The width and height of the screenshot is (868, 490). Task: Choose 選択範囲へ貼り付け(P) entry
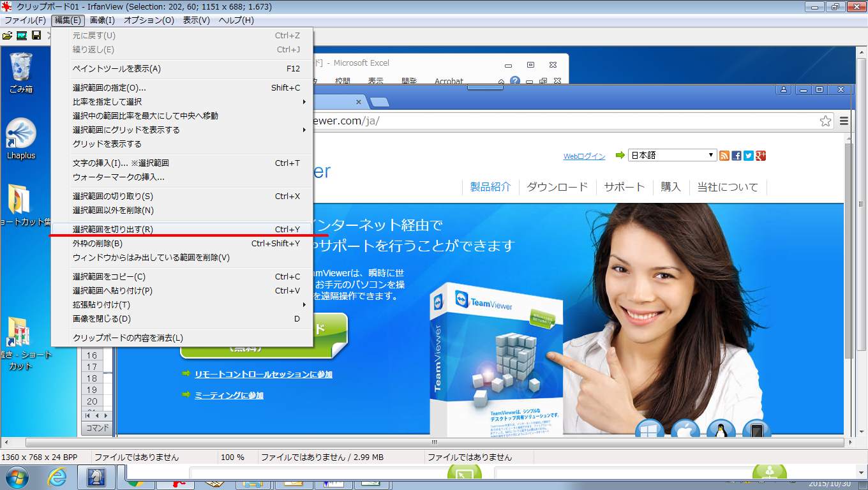[x=182, y=290]
